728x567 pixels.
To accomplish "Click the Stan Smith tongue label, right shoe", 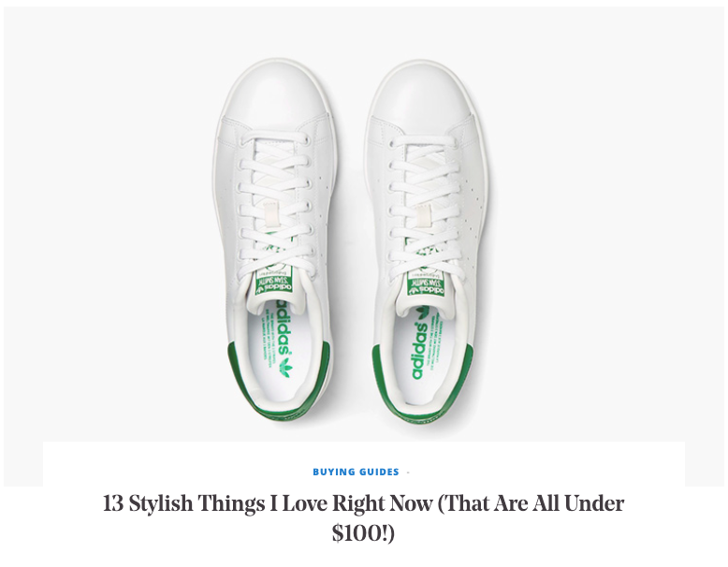I will (x=426, y=281).
